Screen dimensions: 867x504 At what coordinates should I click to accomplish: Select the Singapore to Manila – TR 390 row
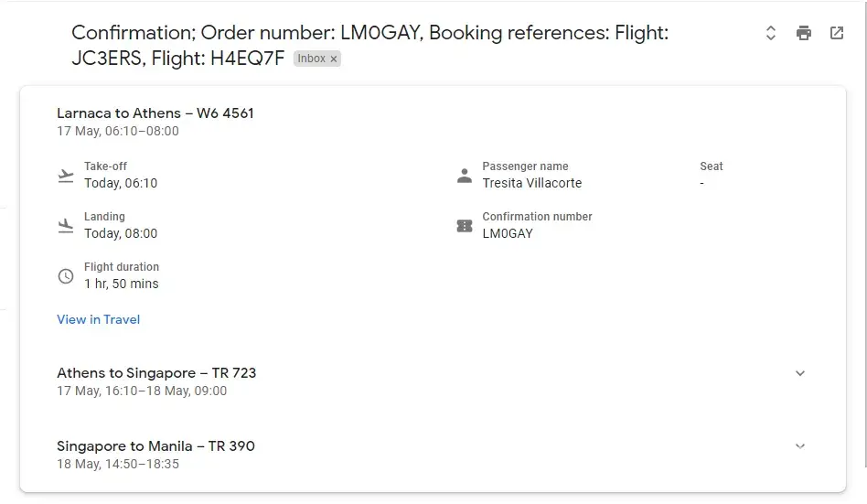(155, 446)
